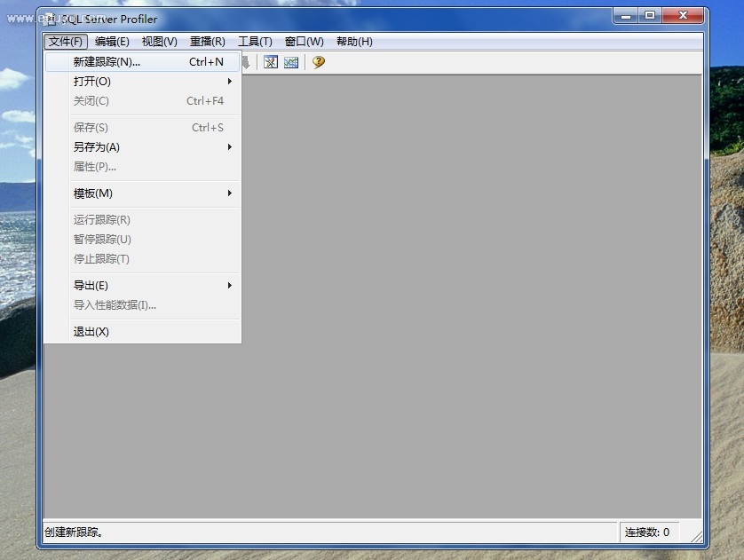
Task: Minimize the SQL Server Profiler window
Action: click(x=626, y=15)
